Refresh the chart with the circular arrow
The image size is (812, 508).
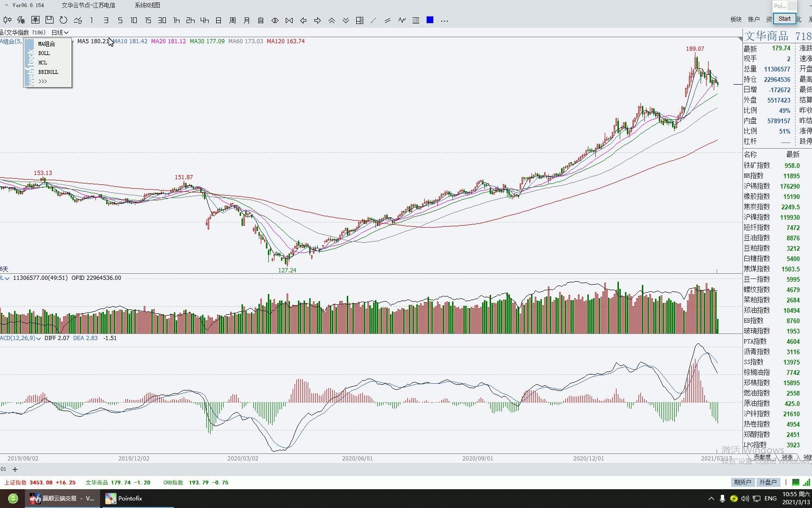pos(63,20)
